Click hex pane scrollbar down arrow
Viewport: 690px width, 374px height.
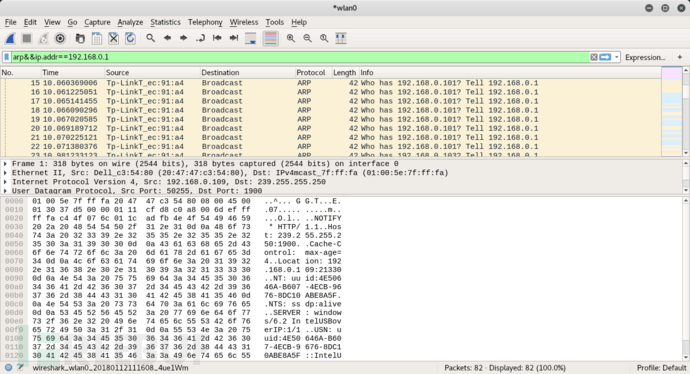[x=686, y=357]
